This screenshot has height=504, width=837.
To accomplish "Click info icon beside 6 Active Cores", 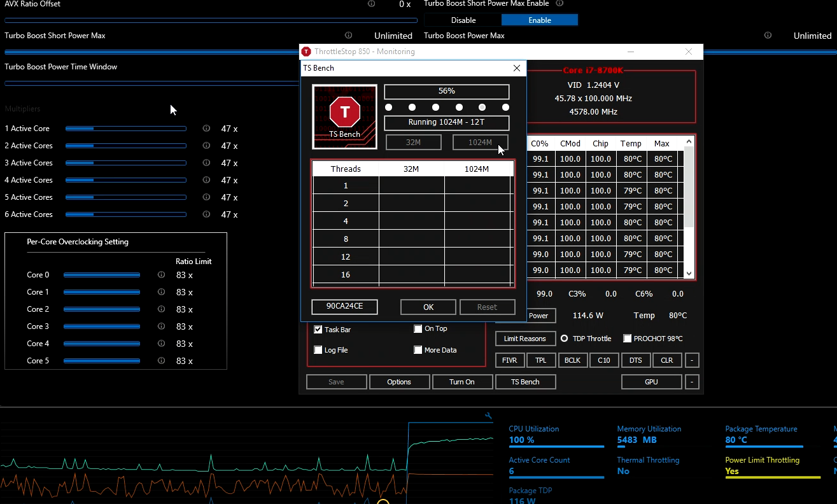I will pyautogui.click(x=206, y=214).
